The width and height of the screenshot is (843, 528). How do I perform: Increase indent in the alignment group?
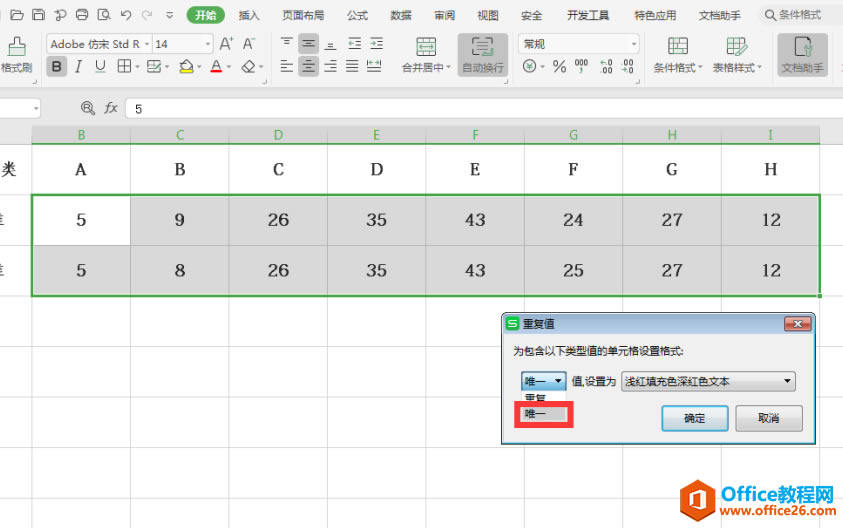point(376,44)
